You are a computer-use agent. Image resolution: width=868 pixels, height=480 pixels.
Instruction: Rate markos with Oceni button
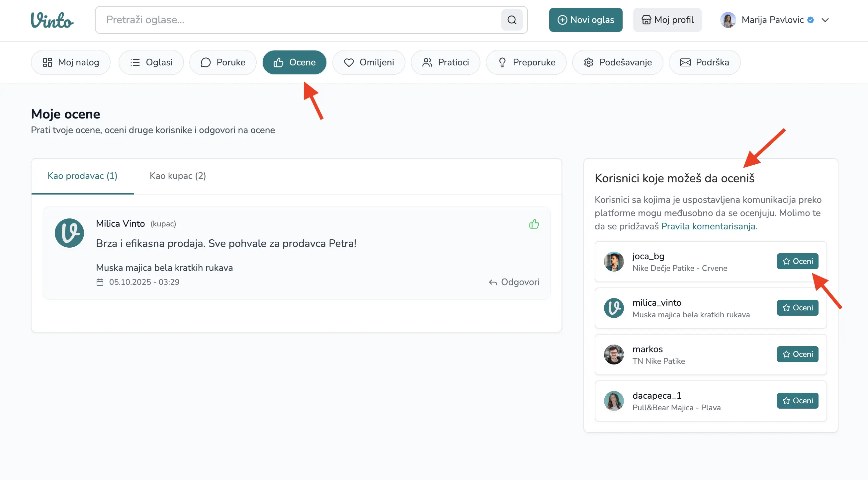click(x=797, y=354)
